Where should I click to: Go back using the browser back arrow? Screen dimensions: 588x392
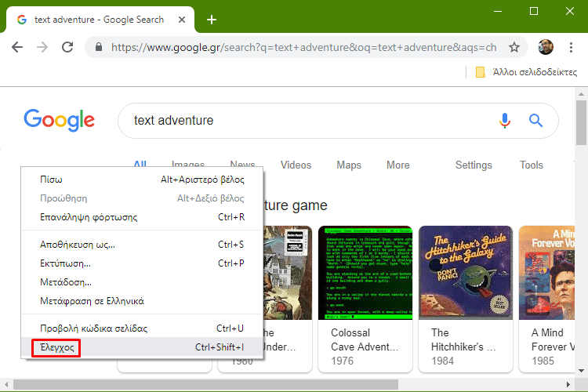click(x=17, y=47)
